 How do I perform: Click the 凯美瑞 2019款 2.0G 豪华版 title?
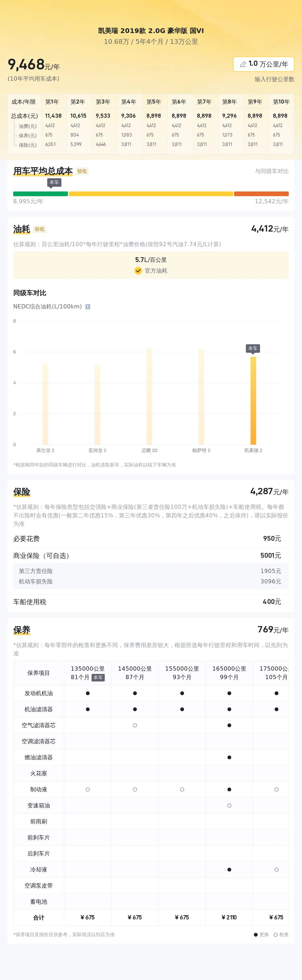click(x=151, y=31)
